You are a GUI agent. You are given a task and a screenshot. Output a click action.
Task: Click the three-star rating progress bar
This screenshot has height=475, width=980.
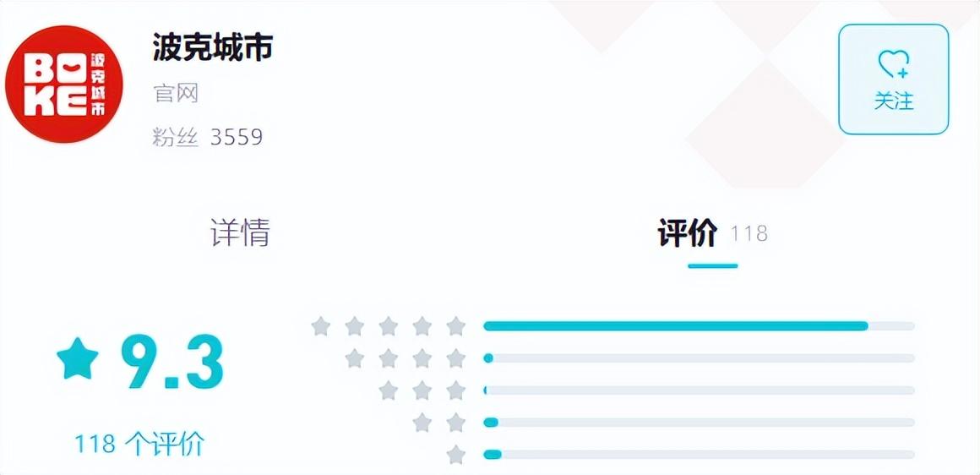699,390
